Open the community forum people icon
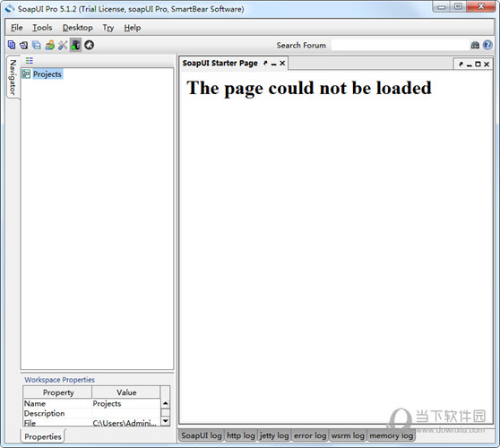This screenshot has height=448, width=500. [x=50, y=45]
